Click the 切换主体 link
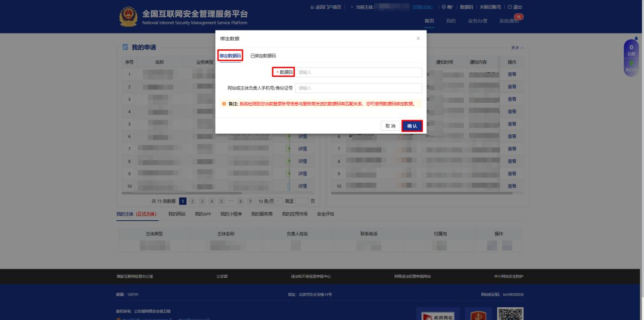 (421, 7)
